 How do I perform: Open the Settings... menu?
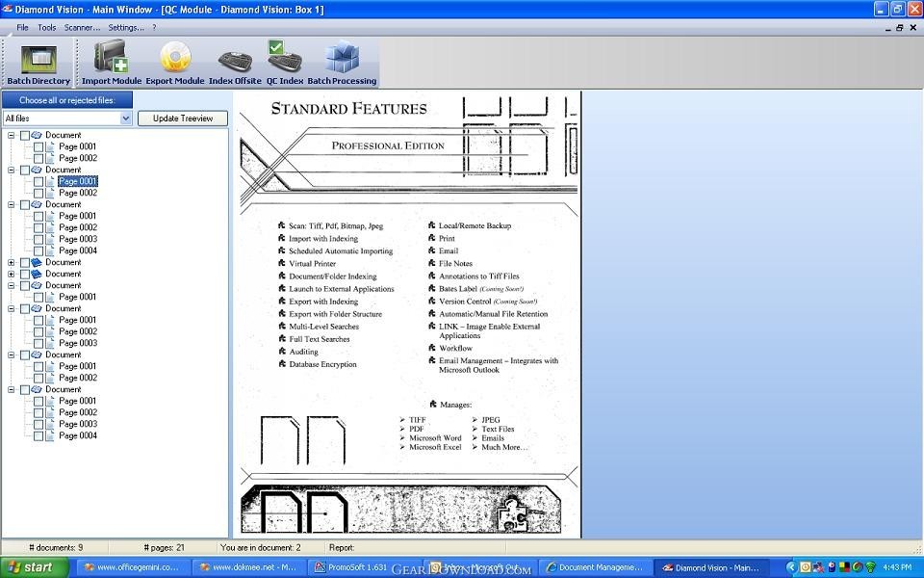click(x=126, y=28)
